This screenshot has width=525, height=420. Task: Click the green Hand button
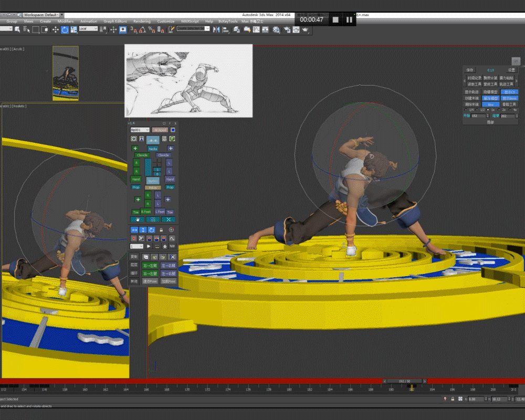tap(136, 180)
